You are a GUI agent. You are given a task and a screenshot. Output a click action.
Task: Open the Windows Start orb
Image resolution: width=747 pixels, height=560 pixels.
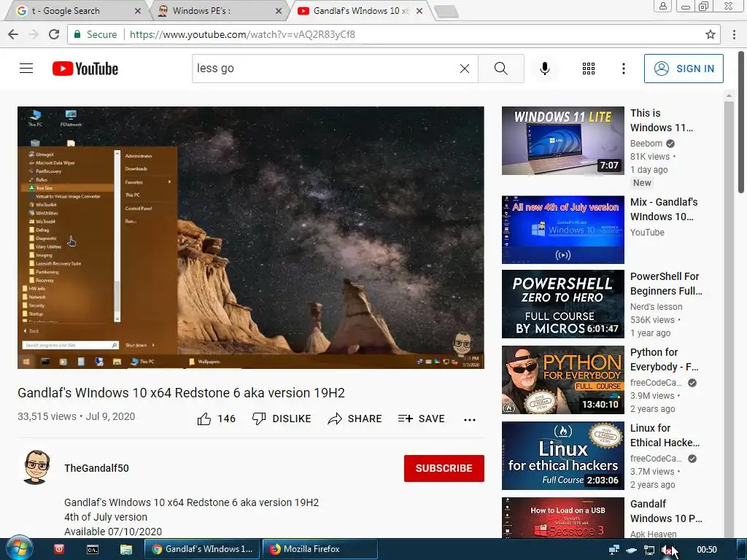coord(19,549)
